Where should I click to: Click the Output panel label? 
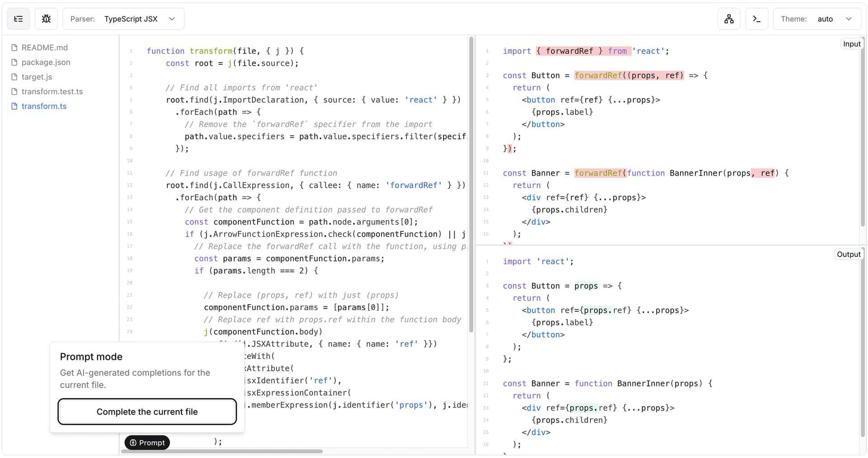[x=848, y=254]
